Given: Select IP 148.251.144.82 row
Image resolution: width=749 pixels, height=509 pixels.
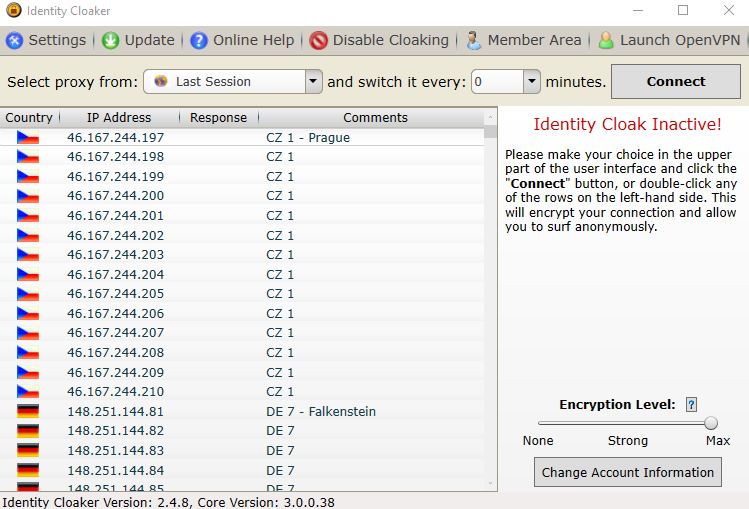Looking at the screenshot, I should point(242,431).
